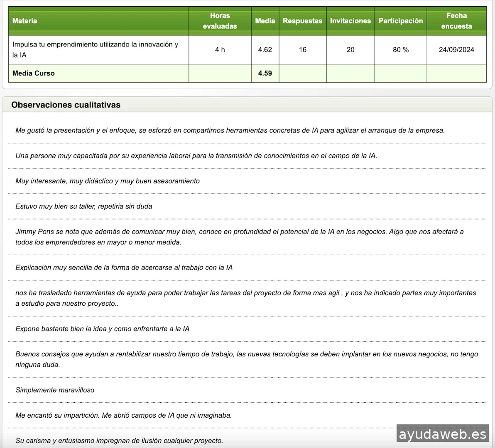Click the Media column header
This screenshot has height=448, width=495.
(x=265, y=21)
